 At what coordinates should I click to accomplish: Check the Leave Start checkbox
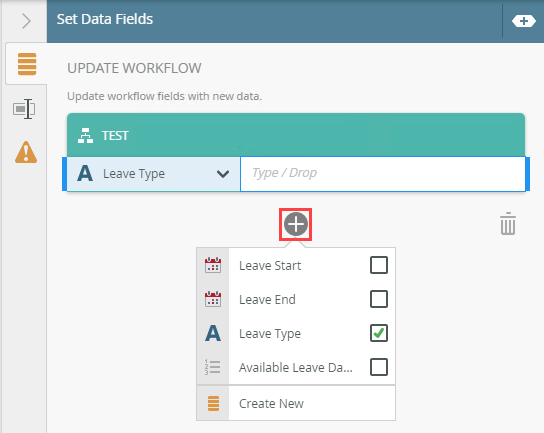coord(379,265)
